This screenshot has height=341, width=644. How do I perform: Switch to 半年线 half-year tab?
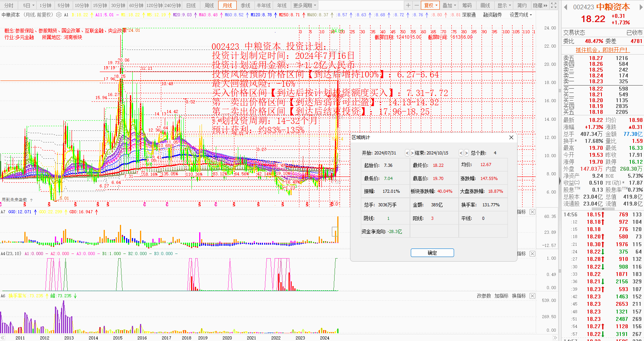[x=263, y=5]
